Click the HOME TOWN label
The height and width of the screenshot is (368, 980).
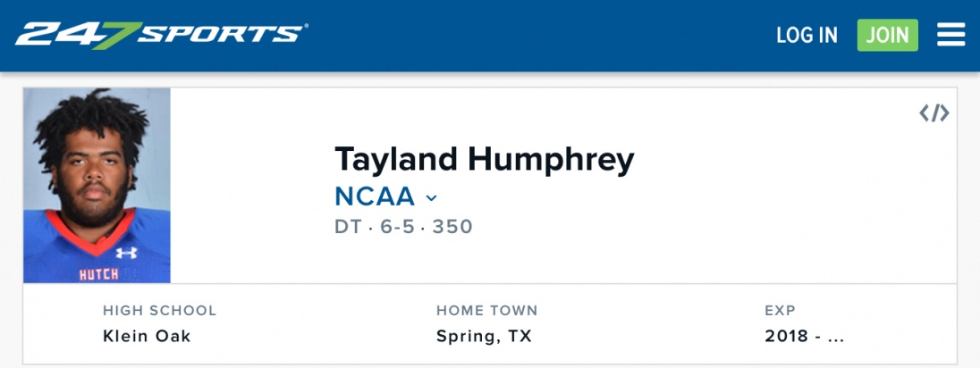486,311
